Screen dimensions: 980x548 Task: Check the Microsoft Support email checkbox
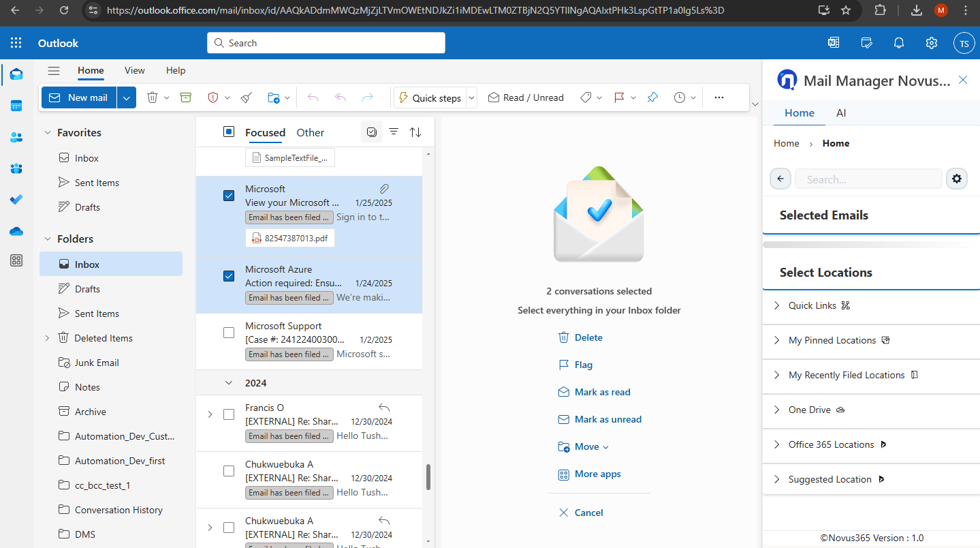pyautogui.click(x=229, y=333)
